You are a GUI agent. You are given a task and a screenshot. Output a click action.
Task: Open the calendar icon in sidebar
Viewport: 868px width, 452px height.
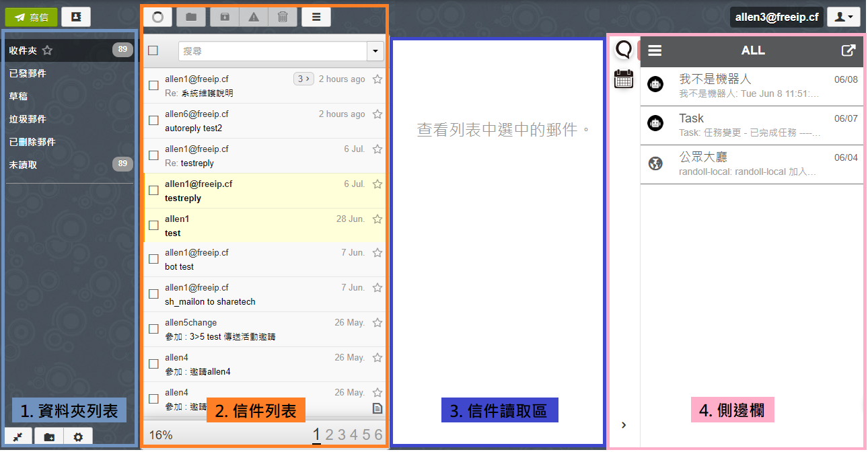[624, 79]
